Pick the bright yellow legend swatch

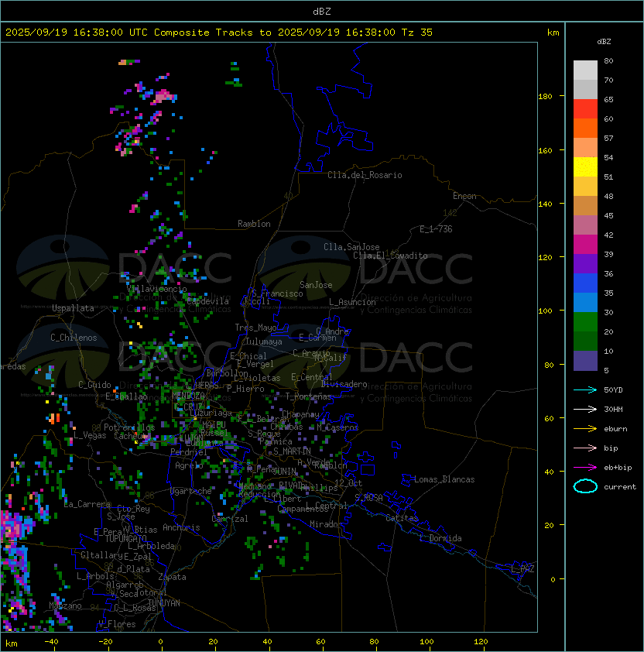point(585,167)
